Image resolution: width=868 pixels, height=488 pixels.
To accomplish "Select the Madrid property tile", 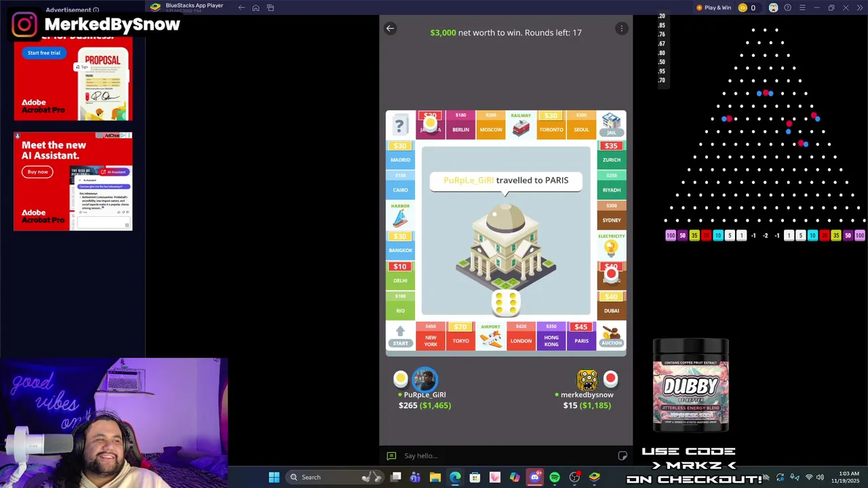I will pyautogui.click(x=400, y=155).
